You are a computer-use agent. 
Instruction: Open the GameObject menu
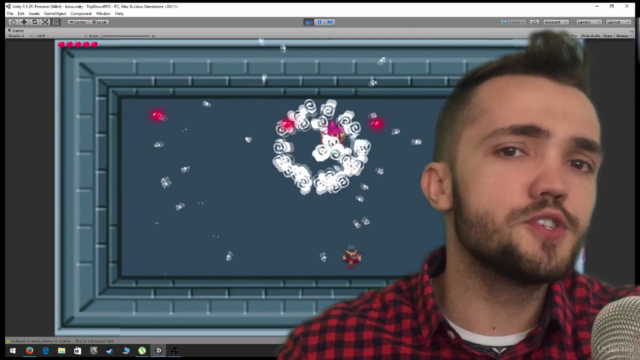pos(55,13)
